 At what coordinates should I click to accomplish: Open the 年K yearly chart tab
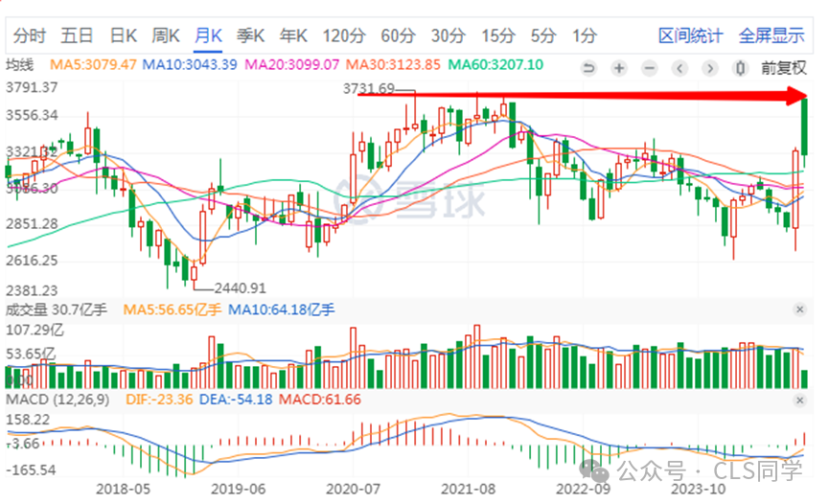(x=292, y=36)
